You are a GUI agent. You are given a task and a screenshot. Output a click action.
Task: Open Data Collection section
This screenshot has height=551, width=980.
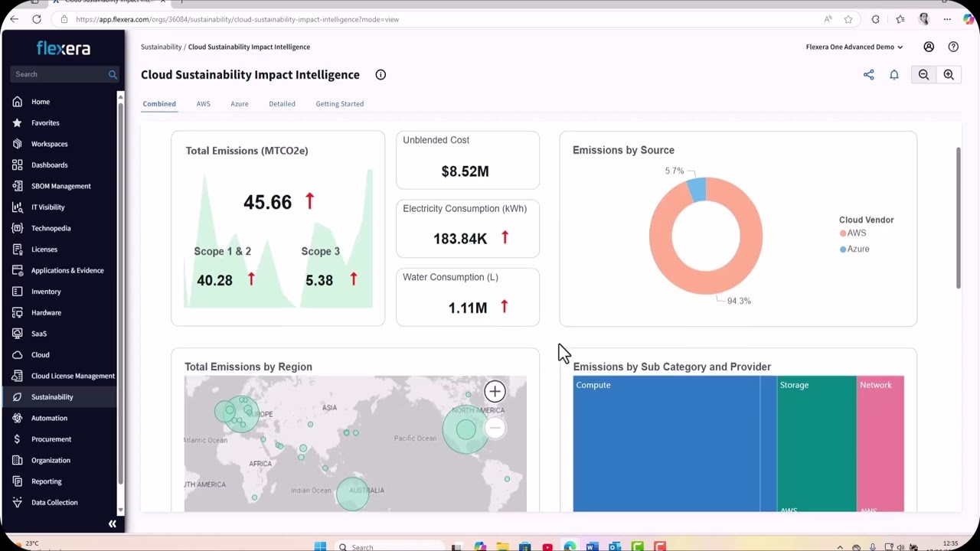(54, 503)
